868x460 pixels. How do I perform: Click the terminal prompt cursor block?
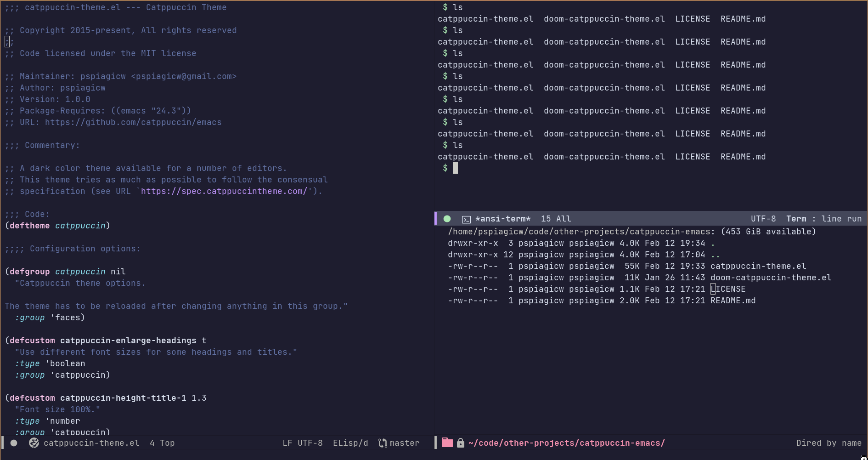(x=455, y=168)
